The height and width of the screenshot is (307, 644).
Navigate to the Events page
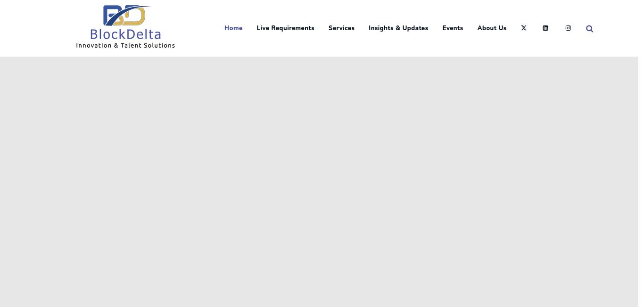(453, 28)
